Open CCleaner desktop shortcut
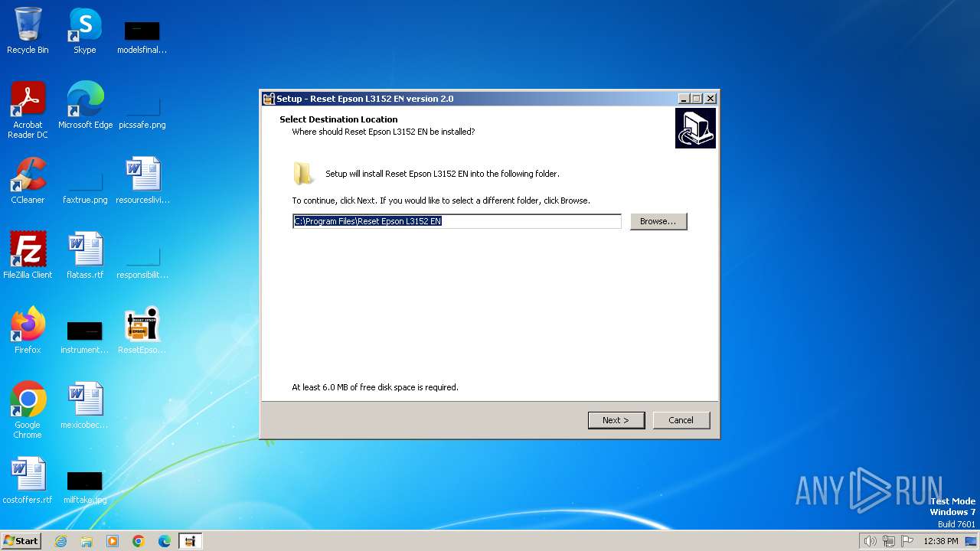The image size is (980, 551). 28,181
